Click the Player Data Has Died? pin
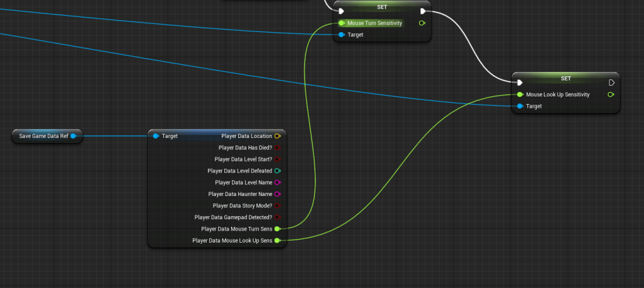Image resolution: width=644 pixels, height=288 pixels. pos(277,147)
